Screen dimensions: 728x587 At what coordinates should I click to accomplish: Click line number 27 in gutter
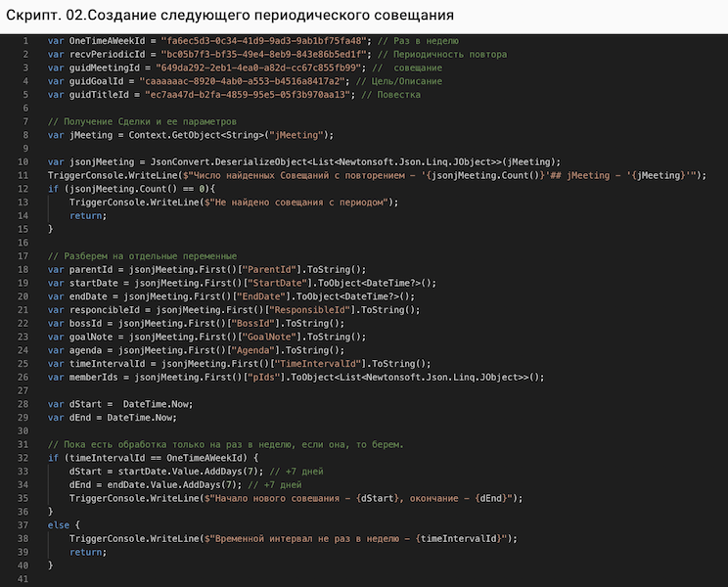coord(23,390)
